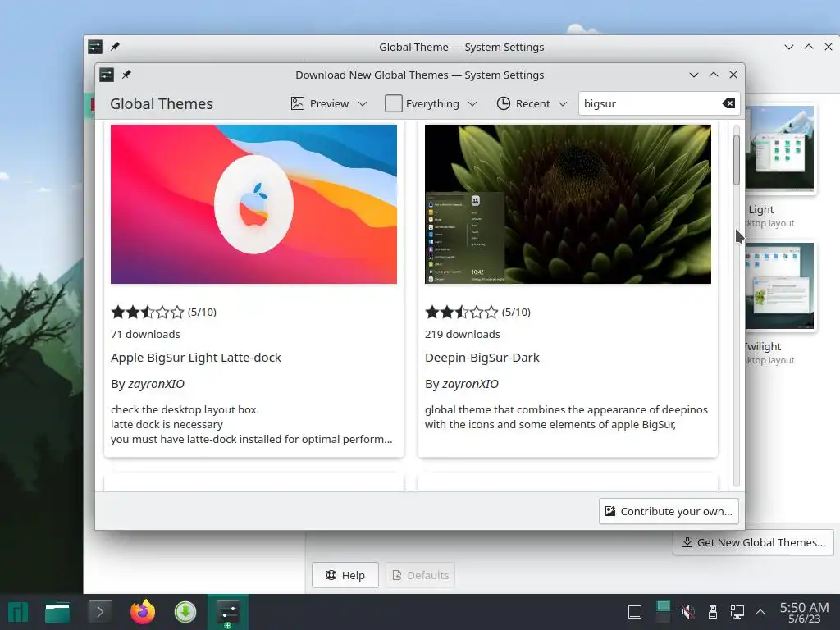Open the Preview view mode dropdown
The width and height of the screenshot is (840, 630).
tap(329, 103)
